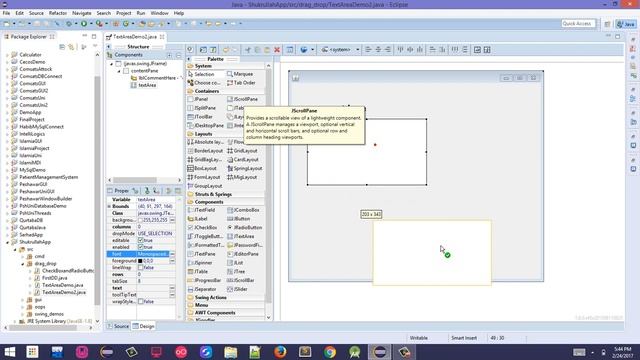Collapse the javax.swing.JFrame tree node
The width and height of the screenshot is (640, 360).
111,64
